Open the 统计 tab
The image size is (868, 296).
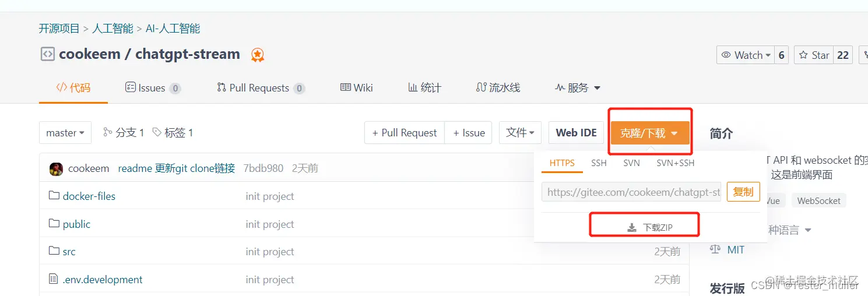pos(424,88)
